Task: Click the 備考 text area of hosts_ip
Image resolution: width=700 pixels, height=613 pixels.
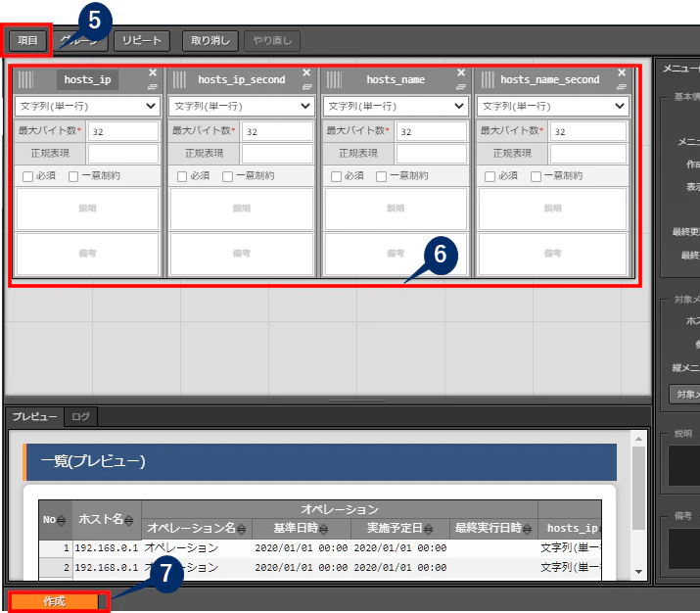Action: [x=87, y=254]
